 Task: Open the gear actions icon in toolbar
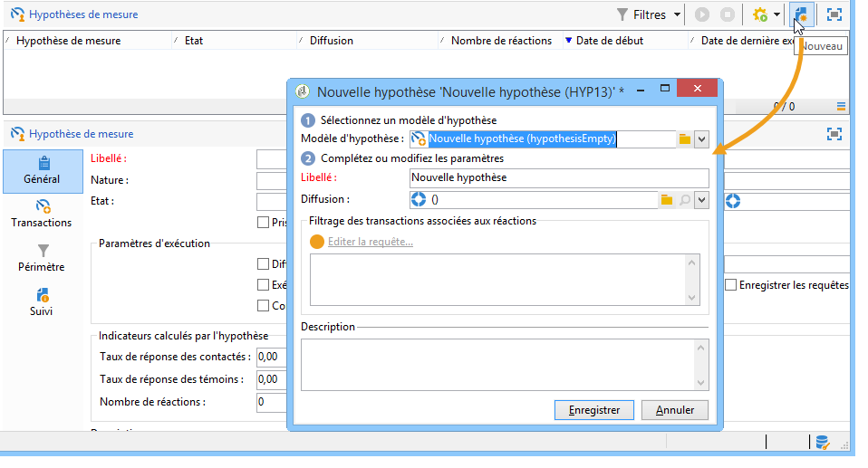tap(760, 14)
